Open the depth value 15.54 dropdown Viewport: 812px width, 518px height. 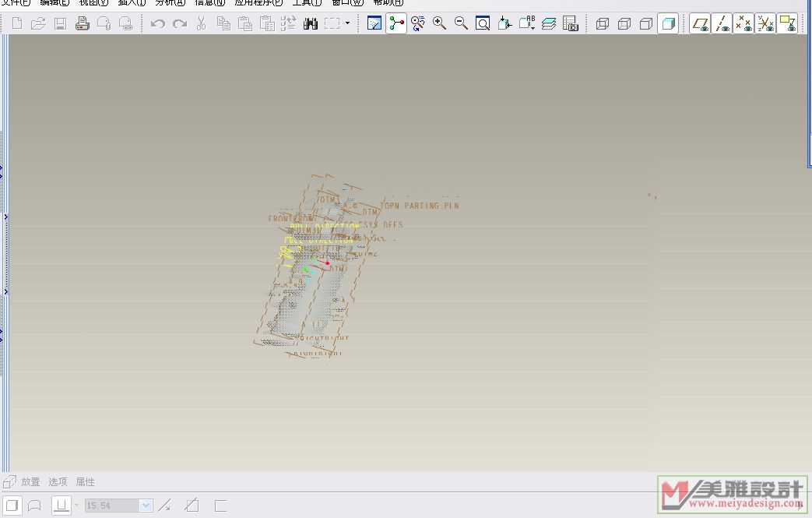pos(146,506)
